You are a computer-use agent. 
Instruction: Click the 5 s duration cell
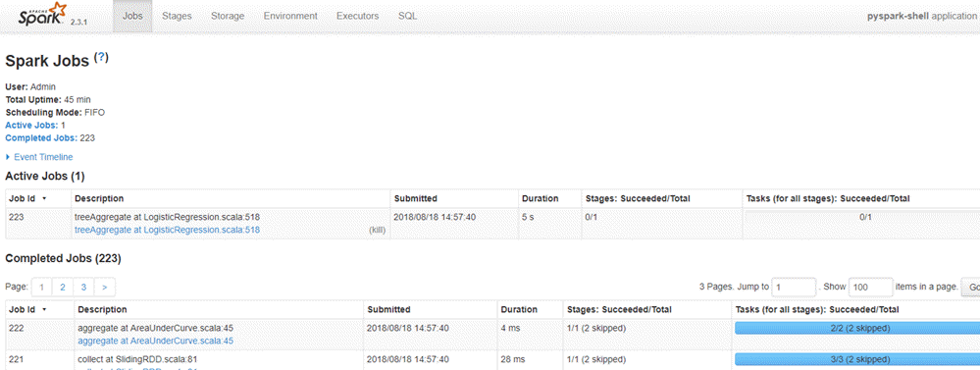[550, 223]
